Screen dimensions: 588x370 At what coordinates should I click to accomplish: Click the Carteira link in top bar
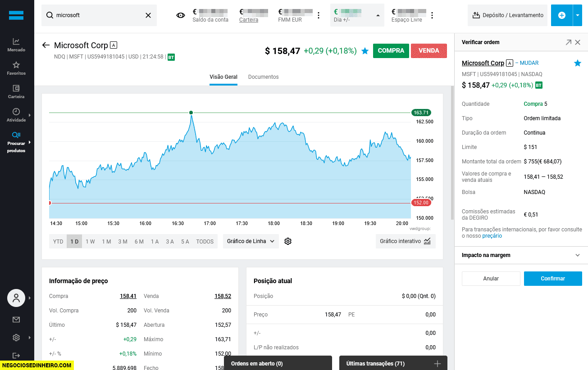(249, 20)
